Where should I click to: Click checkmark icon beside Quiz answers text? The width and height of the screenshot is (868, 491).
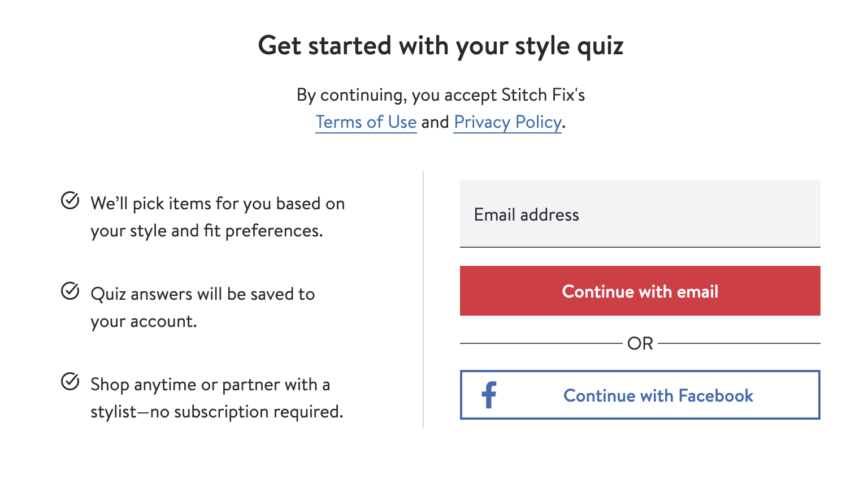[70, 291]
